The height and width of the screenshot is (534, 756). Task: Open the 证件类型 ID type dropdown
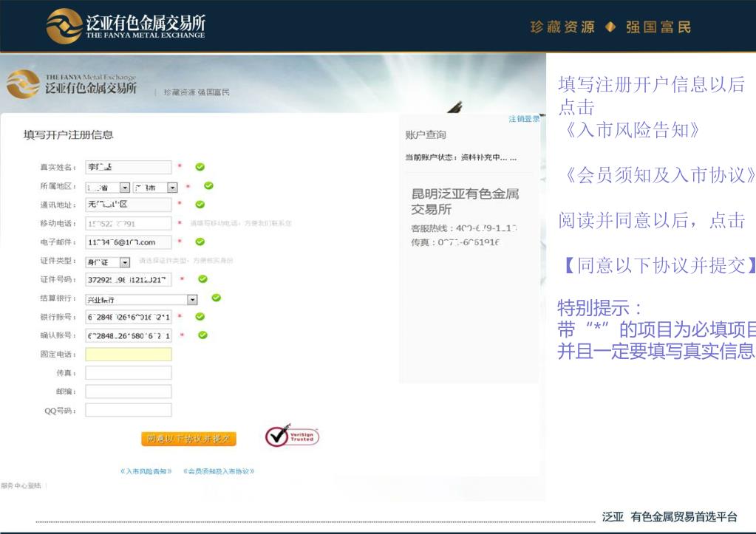tap(108, 262)
